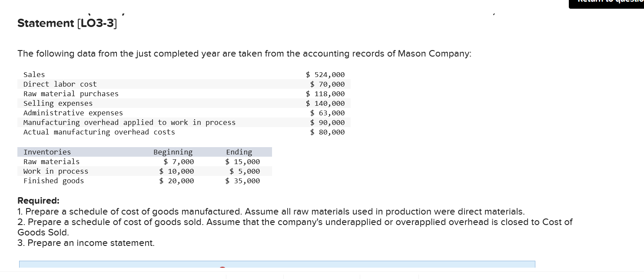The width and height of the screenshot is (644, 279).
Task: Click the $ 118,000 purchases value
Action: 325,94
